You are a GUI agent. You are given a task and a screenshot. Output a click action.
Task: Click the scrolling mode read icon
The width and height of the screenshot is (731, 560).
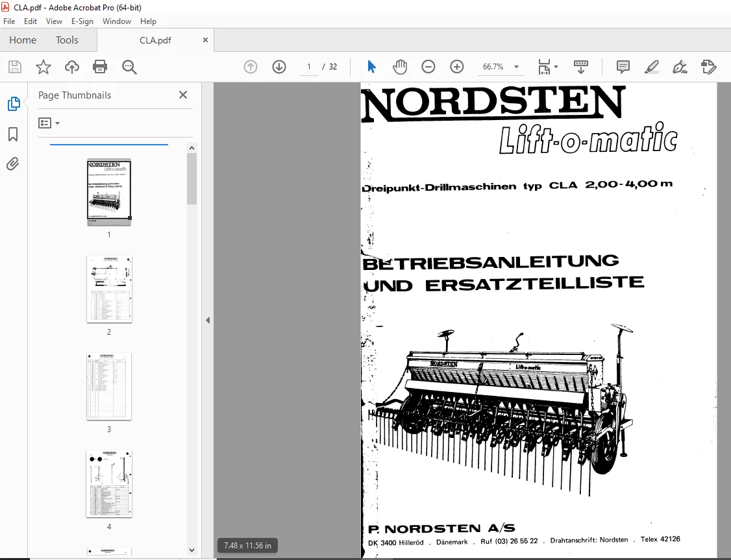point(580,67)
